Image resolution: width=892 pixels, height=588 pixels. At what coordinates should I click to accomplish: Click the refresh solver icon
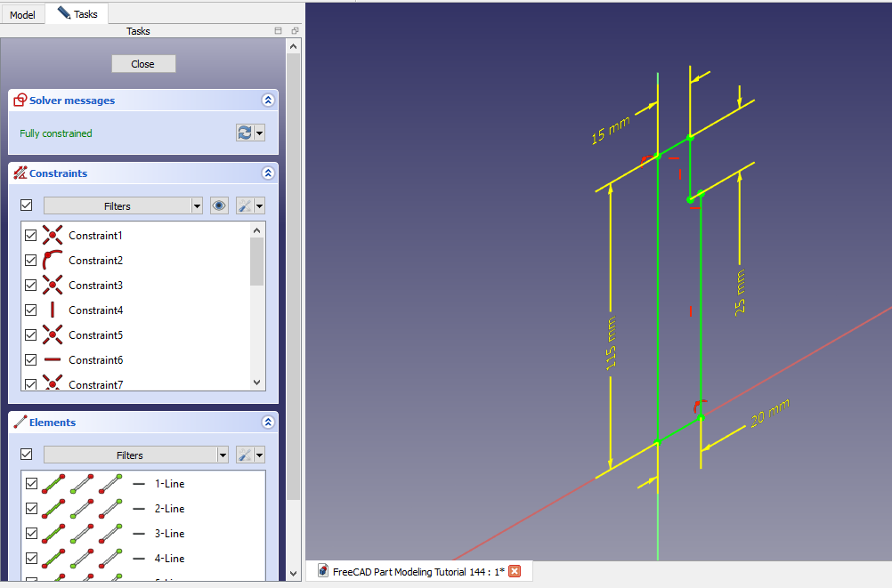pos(244,133)
